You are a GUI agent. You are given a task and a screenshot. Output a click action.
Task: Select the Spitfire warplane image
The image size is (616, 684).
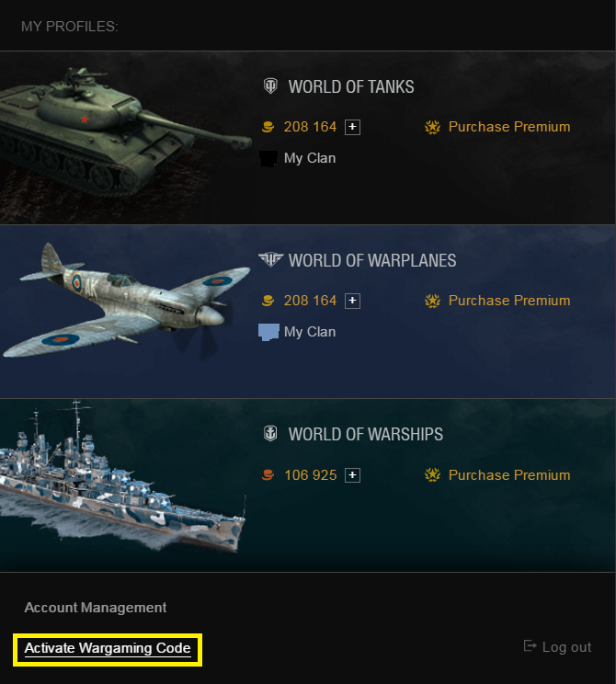(x=127, y=301)
